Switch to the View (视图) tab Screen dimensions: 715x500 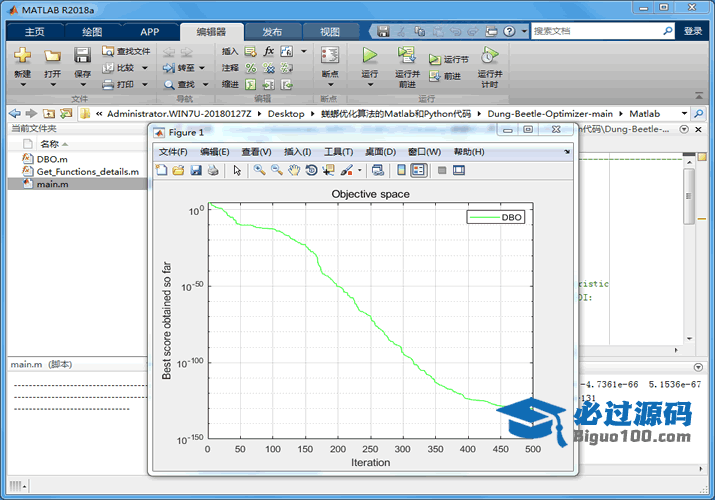tap(330, 32)
